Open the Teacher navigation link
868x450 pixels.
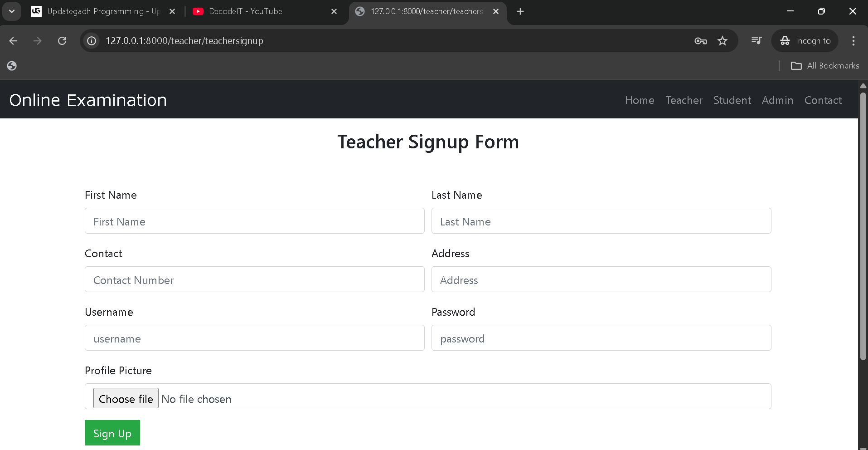click(684, 100)
